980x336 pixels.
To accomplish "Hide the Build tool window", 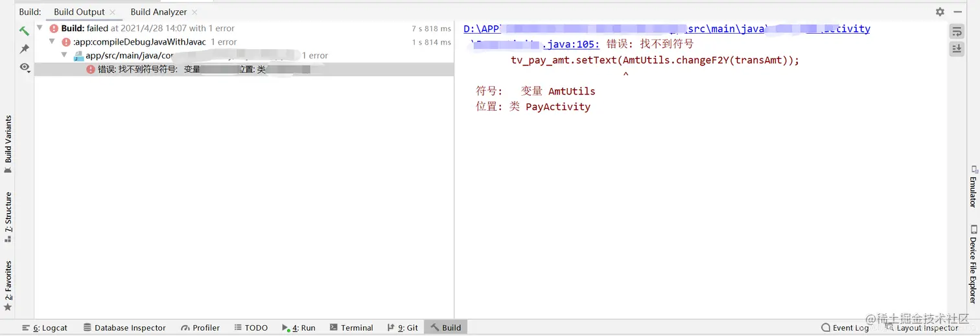I will [958, 12].
